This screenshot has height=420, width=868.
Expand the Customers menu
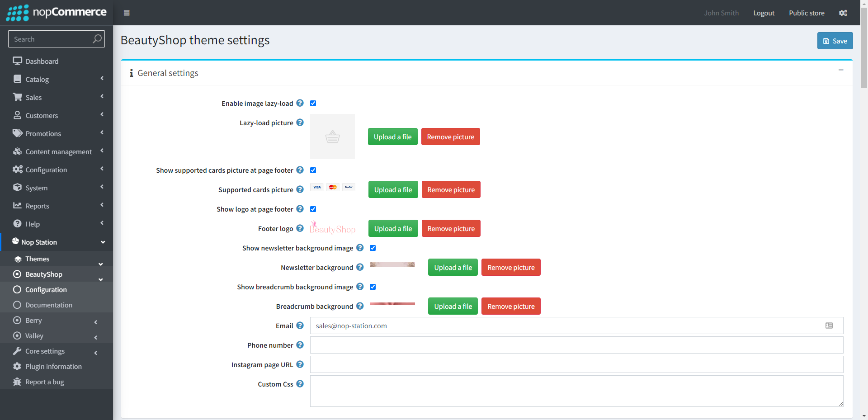(57, 115)
